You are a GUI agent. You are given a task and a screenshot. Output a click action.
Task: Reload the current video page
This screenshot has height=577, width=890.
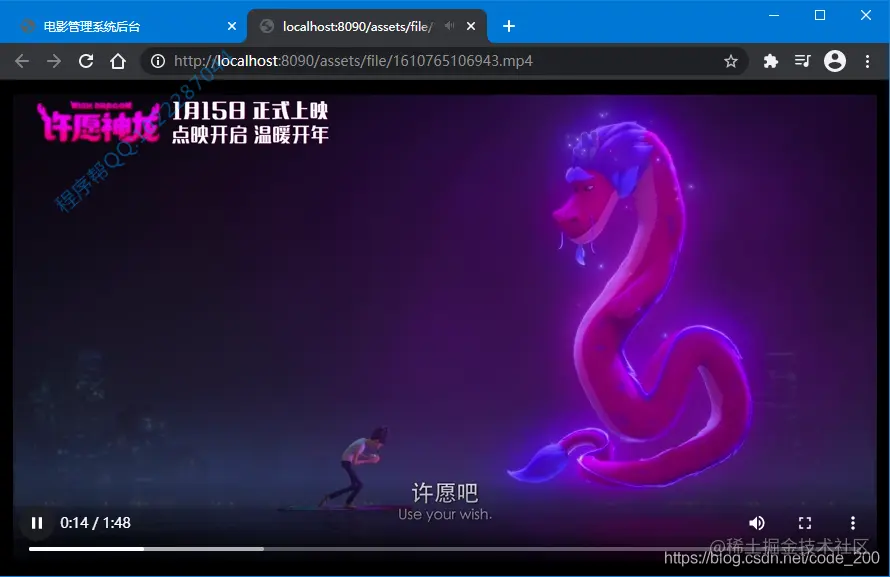pyautogui.click(x=86, y=61)
